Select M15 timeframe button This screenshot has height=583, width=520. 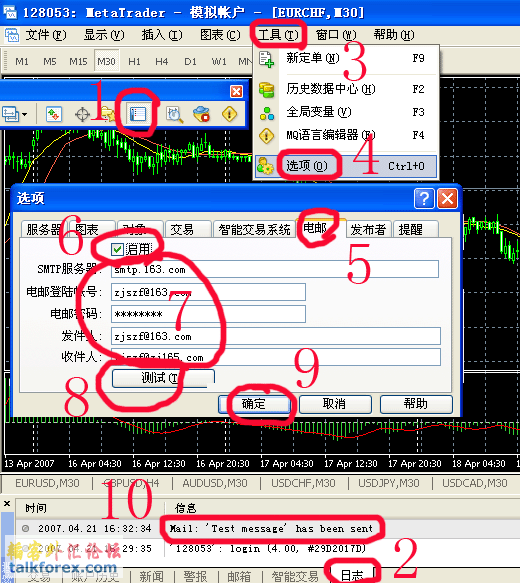78,61
